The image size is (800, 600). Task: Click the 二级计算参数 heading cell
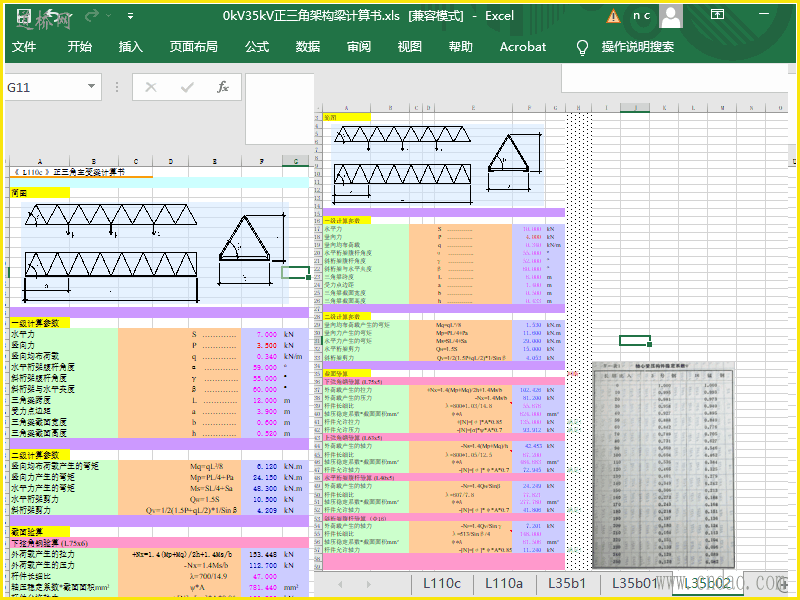39,455
